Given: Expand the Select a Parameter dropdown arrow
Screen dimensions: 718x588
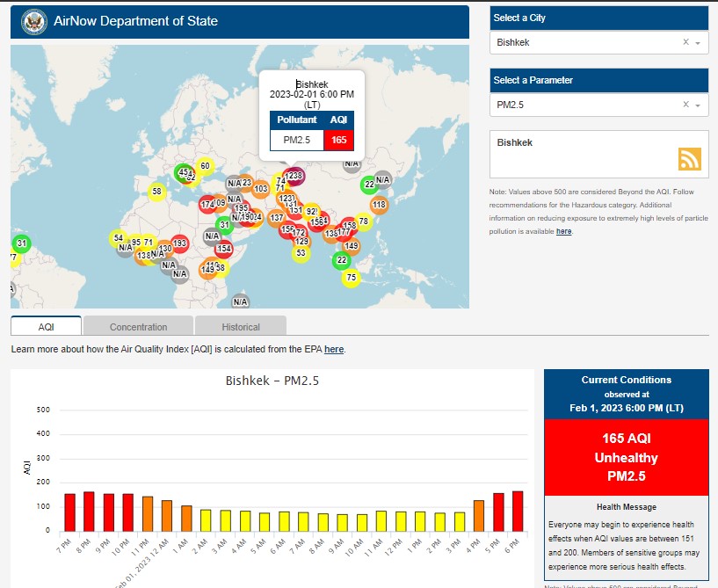Looking at the screenshot, I should pyautogui.click(x=698, y=106).
